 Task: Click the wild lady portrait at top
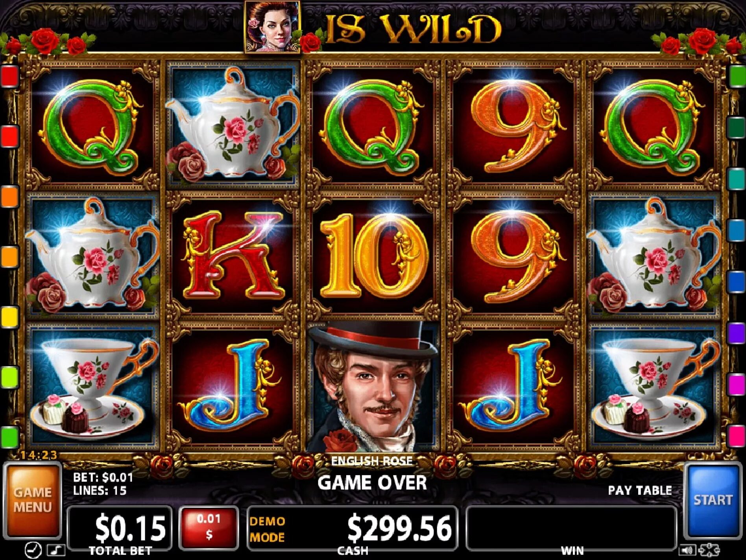(272, 27)
